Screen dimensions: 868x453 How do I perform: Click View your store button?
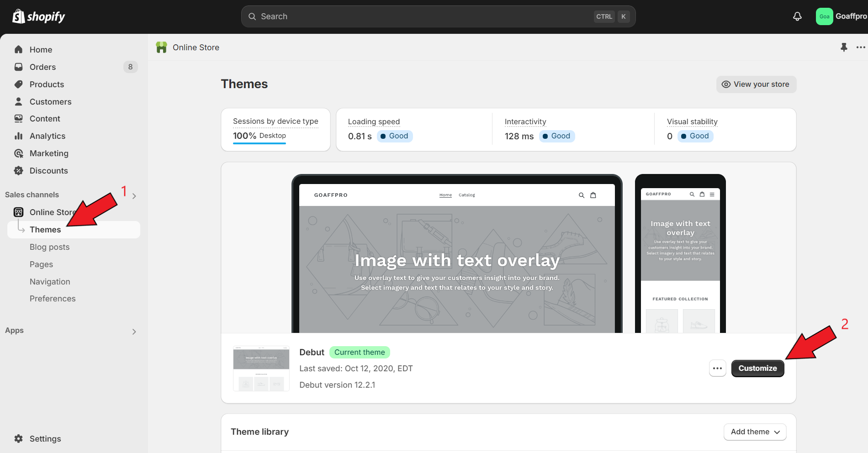coord(756,84)
